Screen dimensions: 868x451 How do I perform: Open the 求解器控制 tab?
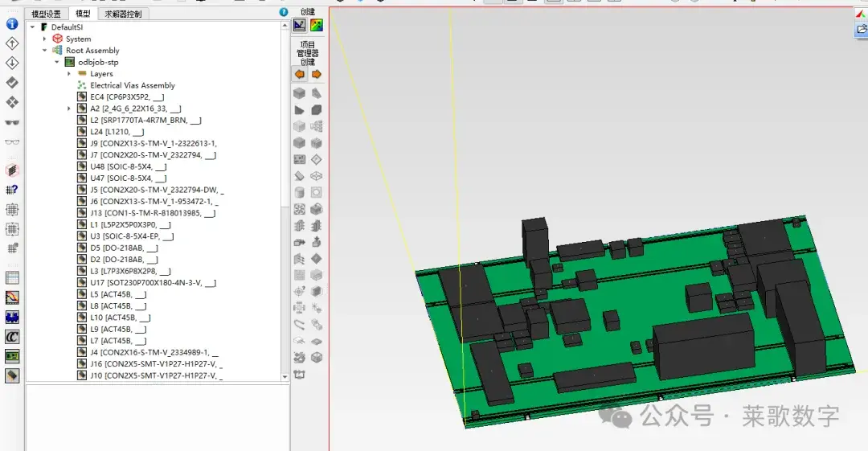(124, 14)
